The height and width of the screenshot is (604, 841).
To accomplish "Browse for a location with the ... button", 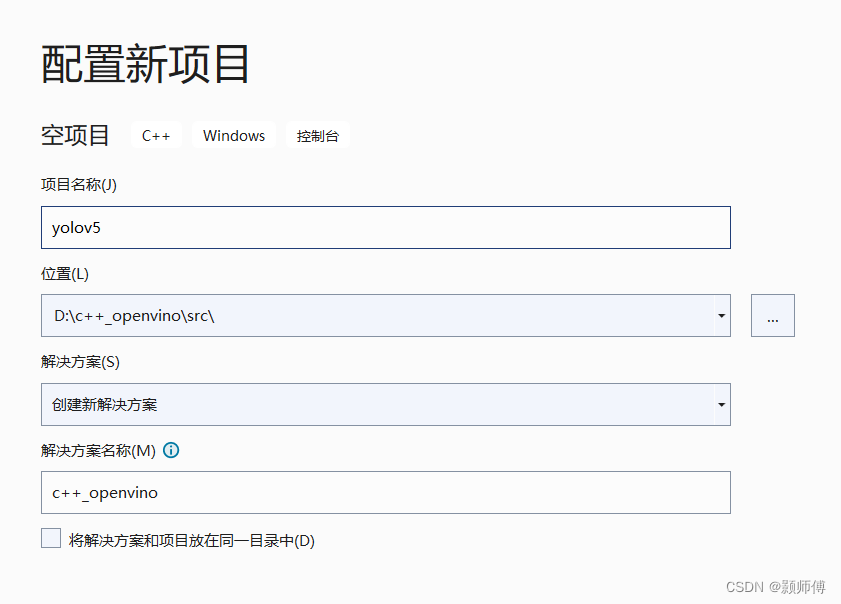I will [772, 315].
